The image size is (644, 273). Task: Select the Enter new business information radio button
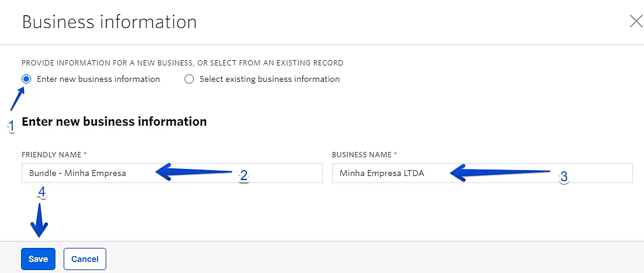(x=26, y=79)
